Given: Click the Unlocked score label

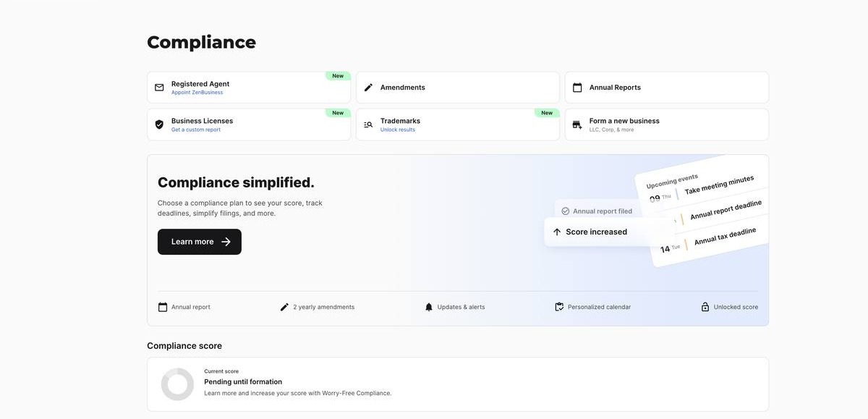Looking at the screenshot, I should pyautogui.click(x=736, y=307).
